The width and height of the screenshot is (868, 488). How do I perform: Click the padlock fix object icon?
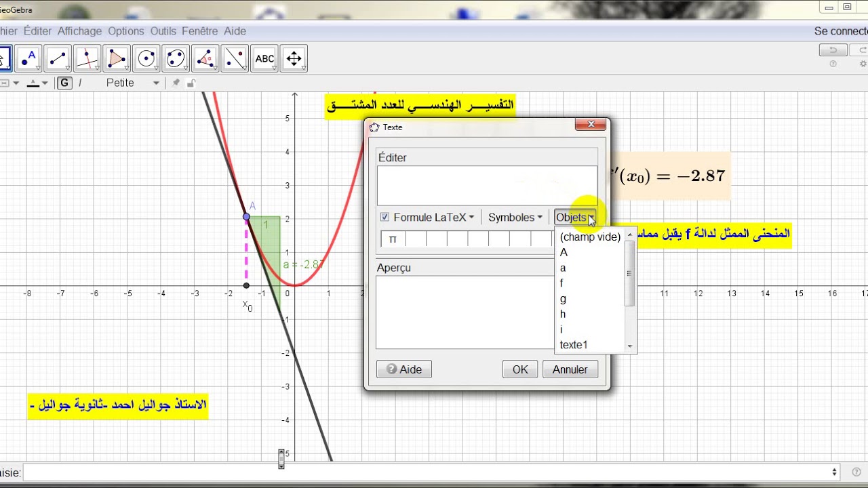(x=191, y=83)
